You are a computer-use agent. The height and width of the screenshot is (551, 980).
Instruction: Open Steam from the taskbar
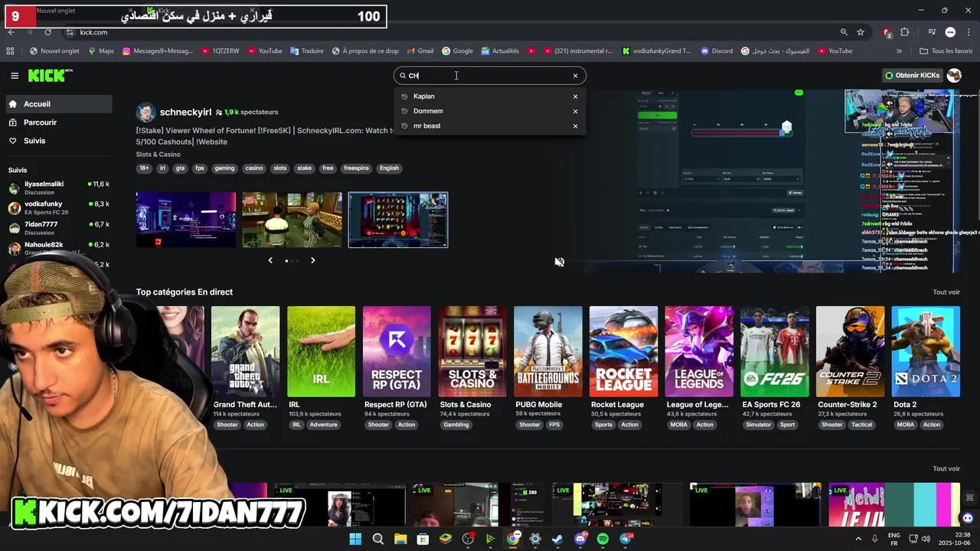(557, 539)
